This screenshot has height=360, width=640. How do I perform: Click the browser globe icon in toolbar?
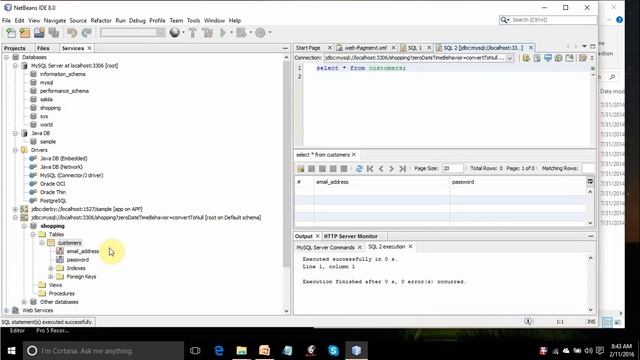tap(175, 32)
